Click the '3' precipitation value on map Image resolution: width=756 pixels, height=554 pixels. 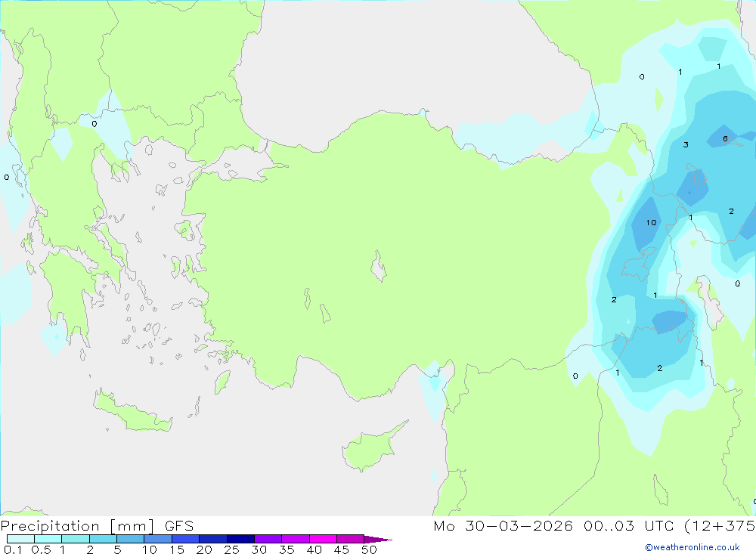pos(686,144)
